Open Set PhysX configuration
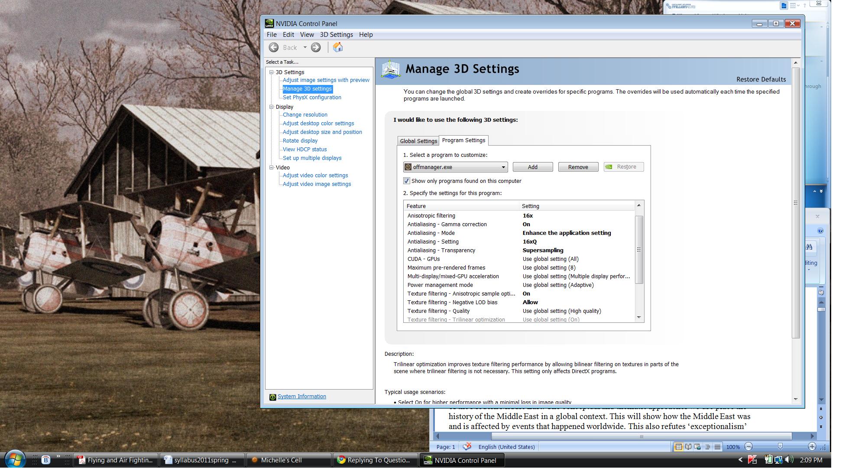 [x=312, y=97]
